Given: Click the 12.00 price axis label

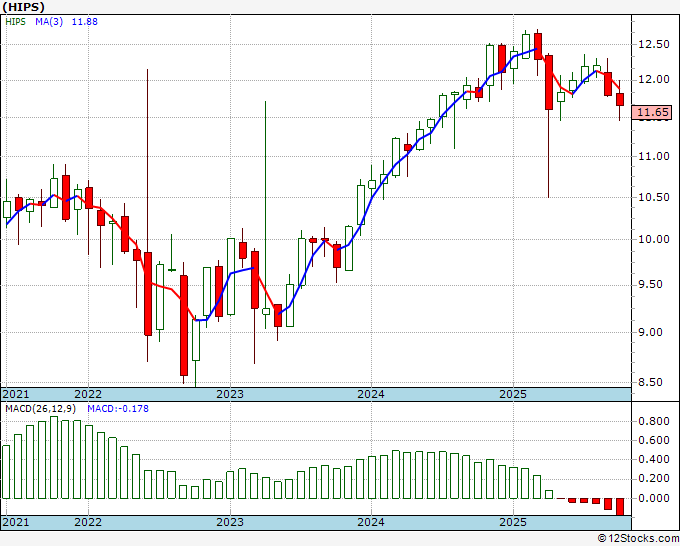Looking at the screenshot, I should coord(654,80).
